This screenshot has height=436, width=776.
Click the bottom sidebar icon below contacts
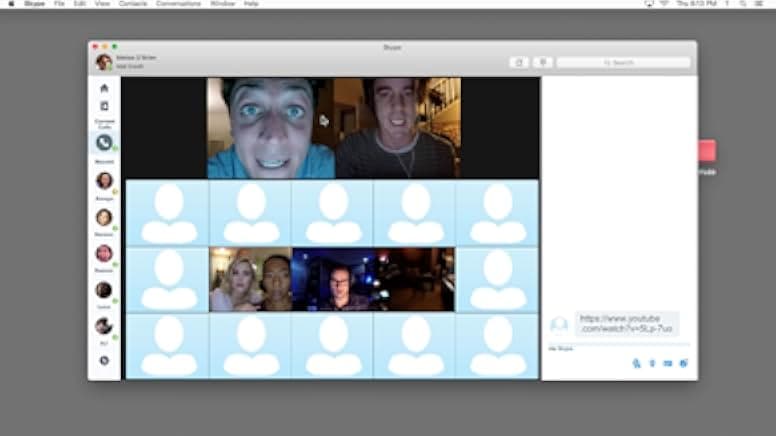click(x=104, y=360)
